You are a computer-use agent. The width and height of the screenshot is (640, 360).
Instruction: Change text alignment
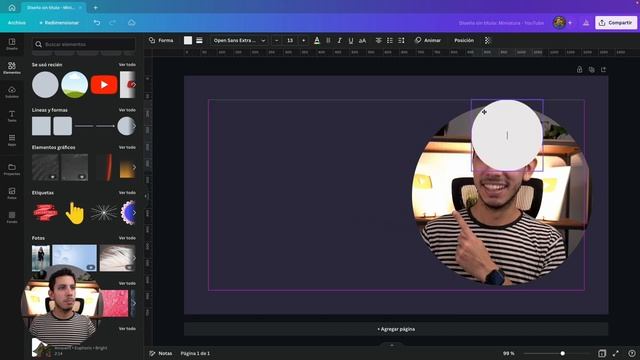(x=379, y=40)
